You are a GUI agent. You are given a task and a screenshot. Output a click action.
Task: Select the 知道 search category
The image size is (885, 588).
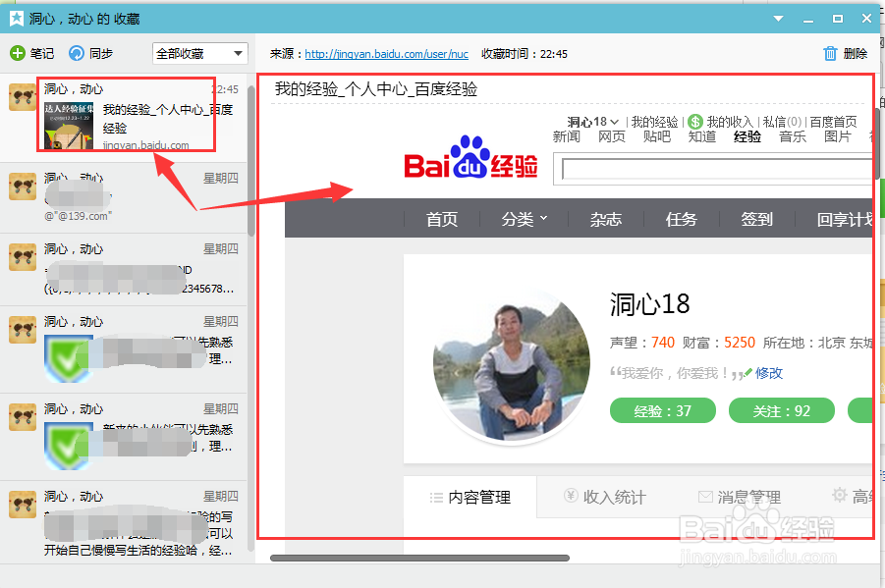pos(700,137)
